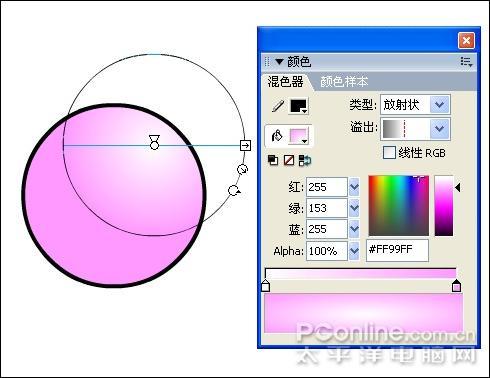Open the 红 value slider arrow
Screen dimensions: 490x378
tap(354, 187)
